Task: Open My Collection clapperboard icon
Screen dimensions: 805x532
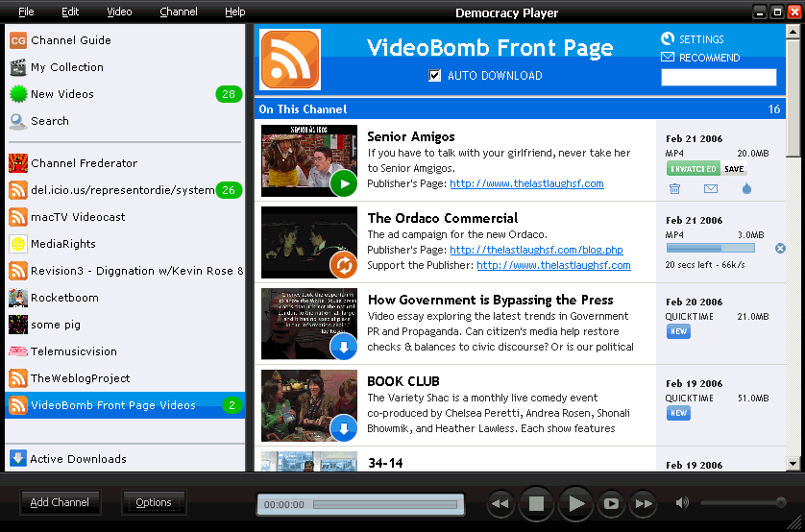Action: (x=18, y=67)
